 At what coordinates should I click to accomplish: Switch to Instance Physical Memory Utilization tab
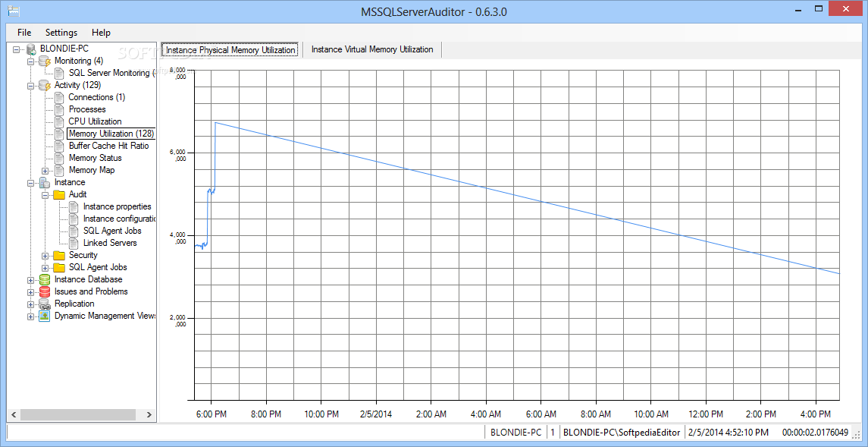231,49
